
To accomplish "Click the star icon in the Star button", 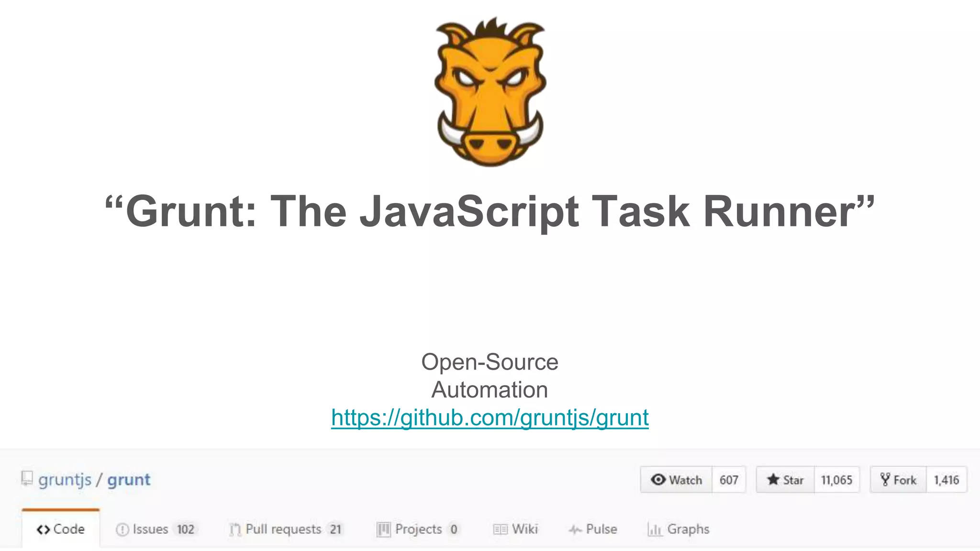I will coord(773,479).
